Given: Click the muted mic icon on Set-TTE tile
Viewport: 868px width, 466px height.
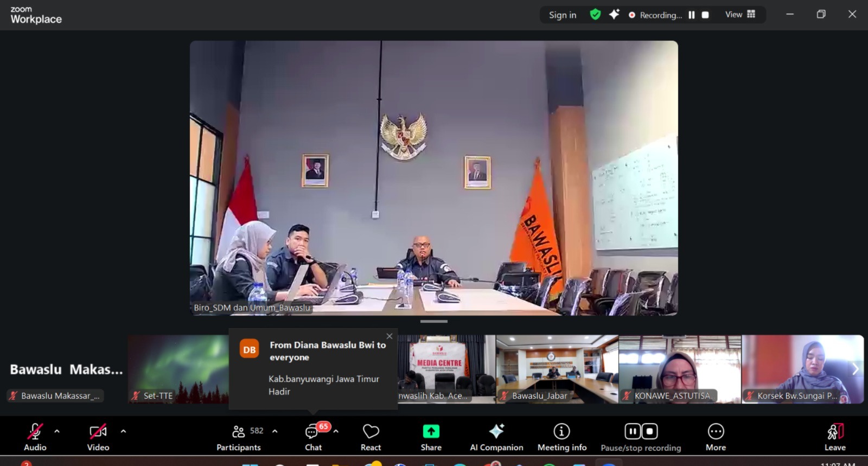Looking at the screenshot, I should [x=136, y=396].
